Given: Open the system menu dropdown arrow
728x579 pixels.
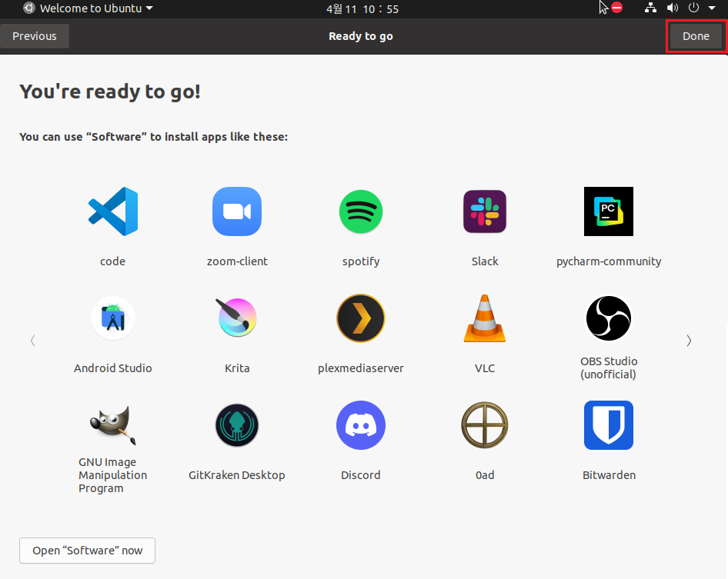Looking at the screenshot, I should (712, 8).
